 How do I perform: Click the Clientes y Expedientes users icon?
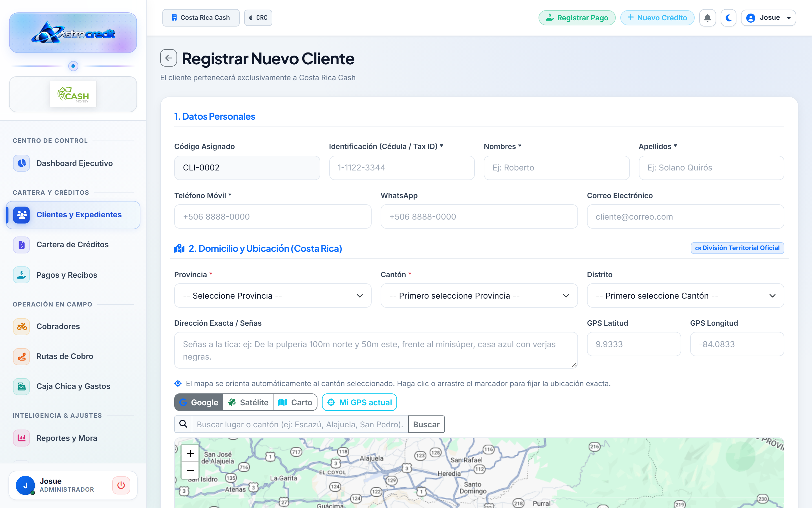click(21, 215)
